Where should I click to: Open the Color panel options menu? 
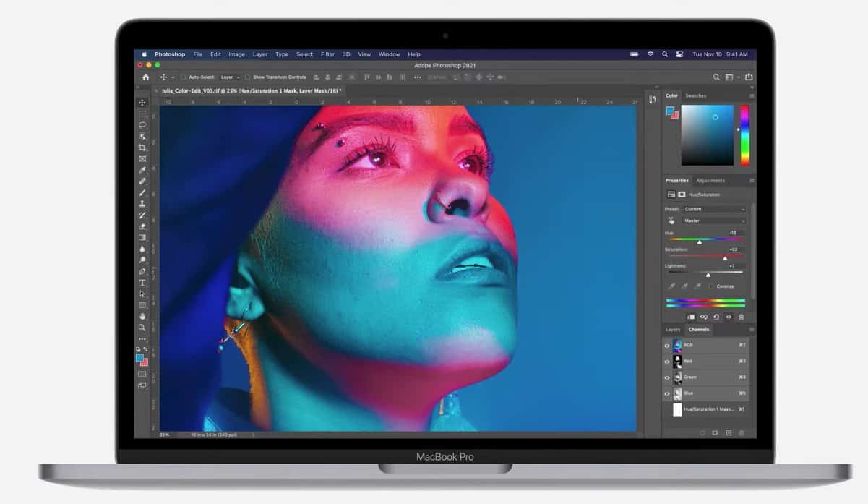pyautogui.click(x=752, y=95)
